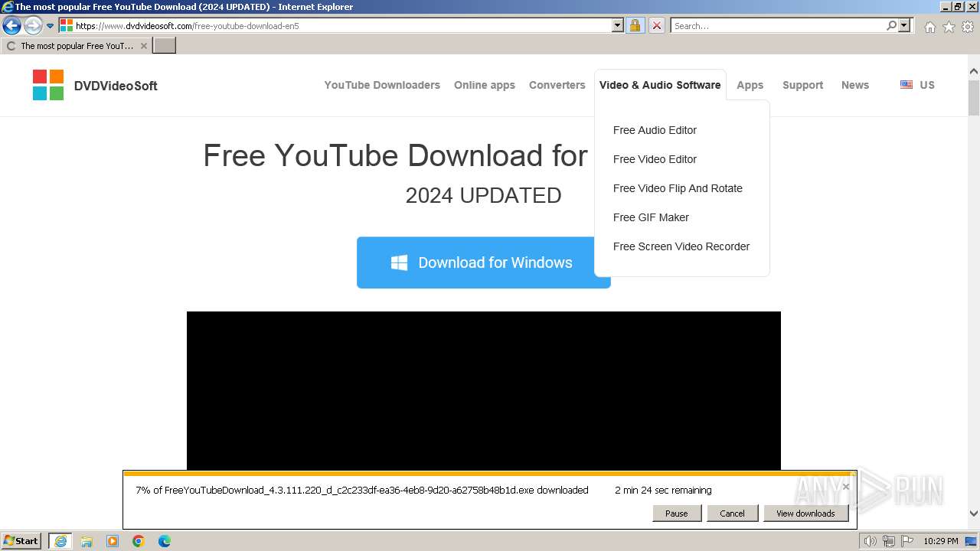This screenshot has width=980, height=551.
Task: Open IE Tools gear icon
Action: click(x=968, y=27)
